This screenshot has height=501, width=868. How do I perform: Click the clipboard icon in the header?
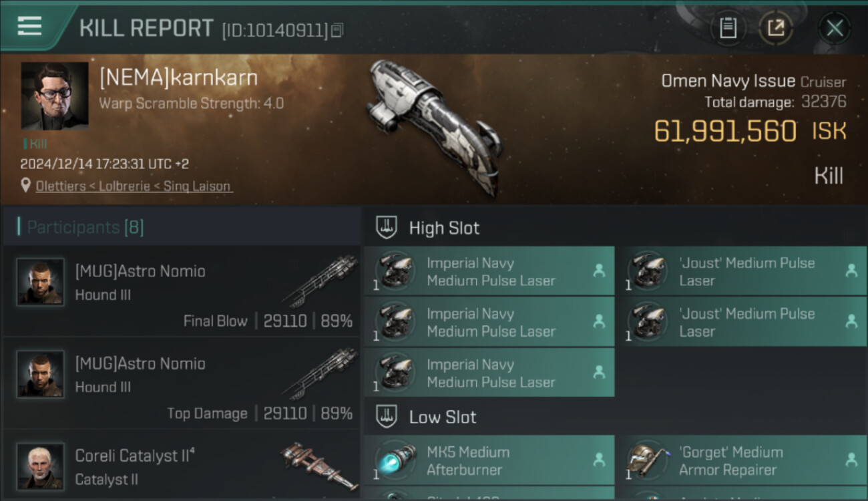click(728, 28)
